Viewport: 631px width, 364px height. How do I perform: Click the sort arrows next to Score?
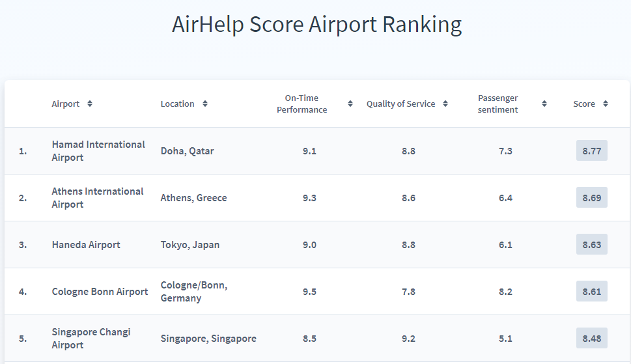click(x=606, y=104)
